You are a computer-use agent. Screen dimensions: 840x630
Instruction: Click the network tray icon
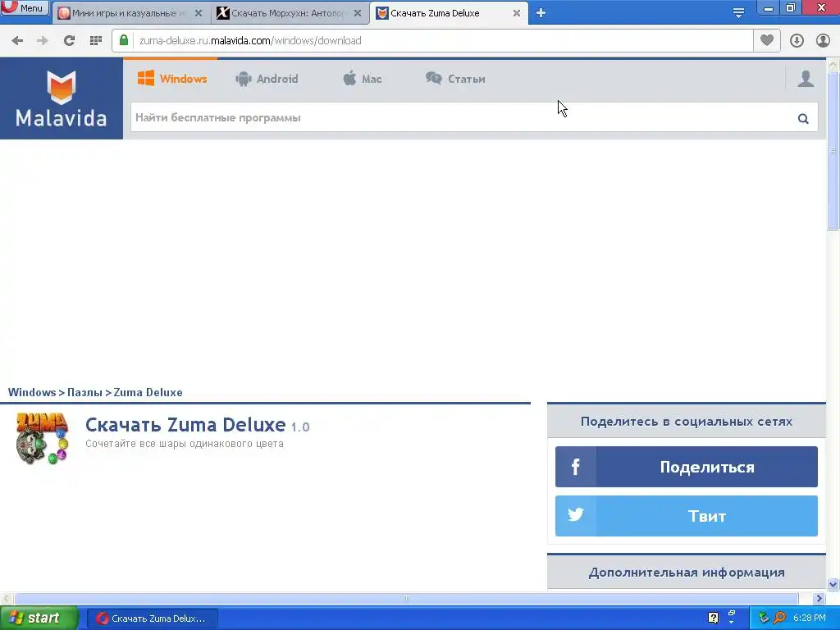764,619
